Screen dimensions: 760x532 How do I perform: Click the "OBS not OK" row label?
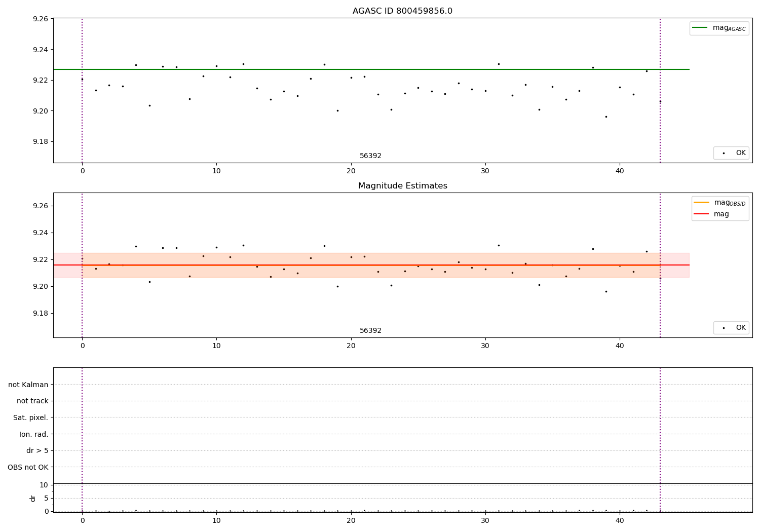(28, 467)
